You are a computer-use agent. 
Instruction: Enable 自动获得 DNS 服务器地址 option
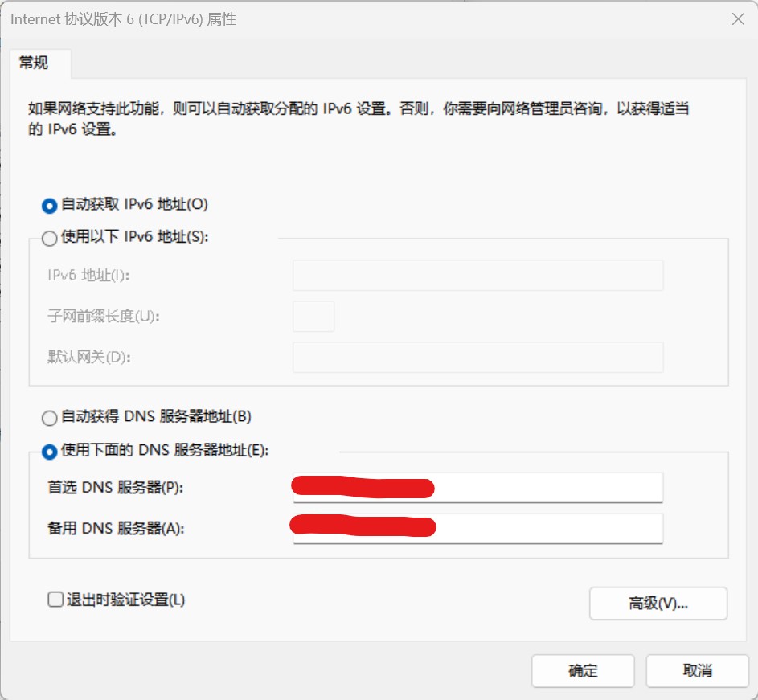[50, 418]
